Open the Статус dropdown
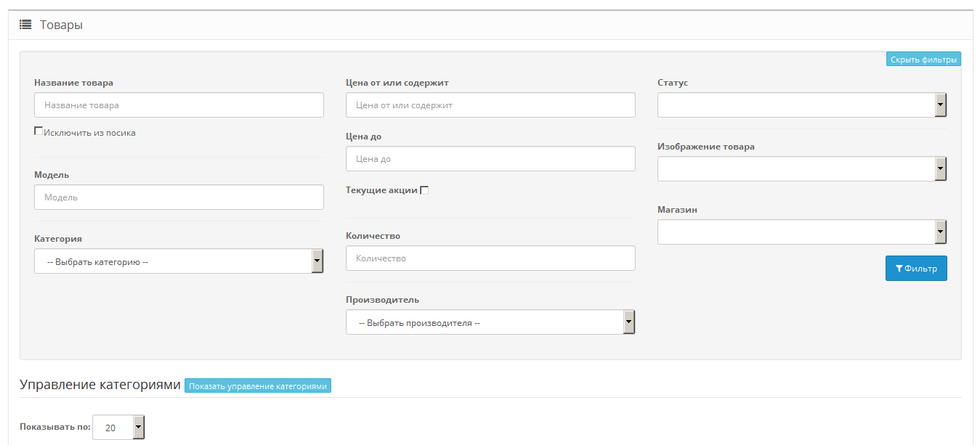Image resolution: width=980 pixels, height=445 pixels. (x=802, y=105)
